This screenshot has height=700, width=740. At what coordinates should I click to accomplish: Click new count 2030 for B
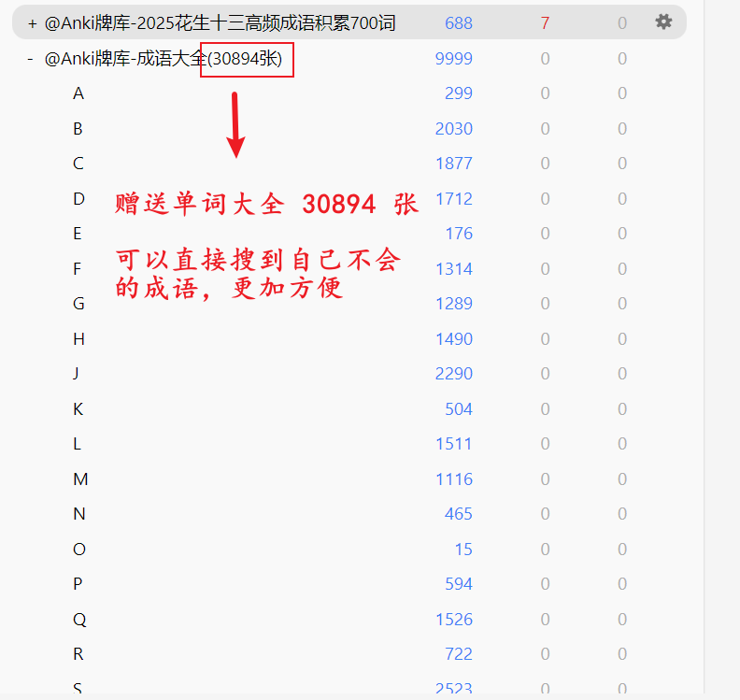(x=453, y=128)
